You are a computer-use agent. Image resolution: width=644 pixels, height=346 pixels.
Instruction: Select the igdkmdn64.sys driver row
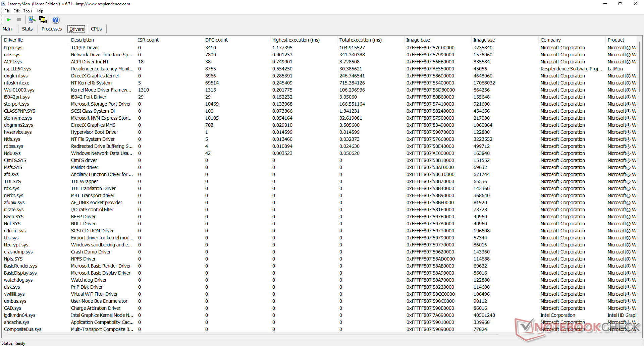point(19,315)
